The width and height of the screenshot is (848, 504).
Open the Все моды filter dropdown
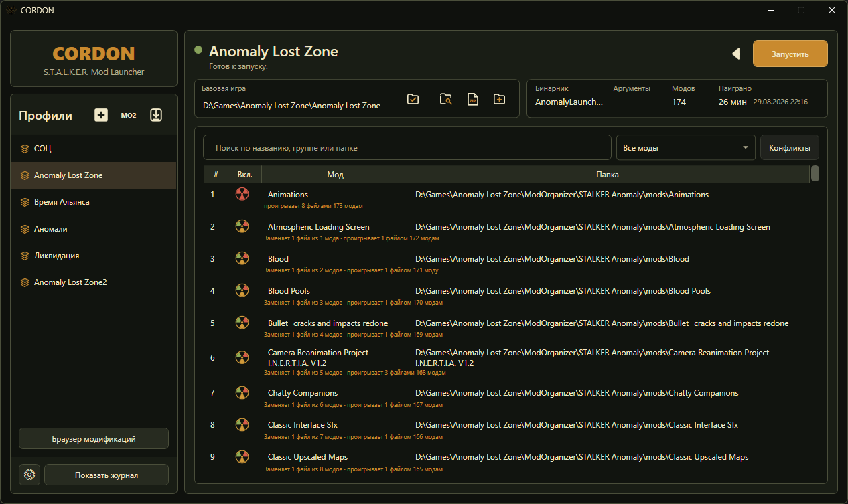[686, 147]
